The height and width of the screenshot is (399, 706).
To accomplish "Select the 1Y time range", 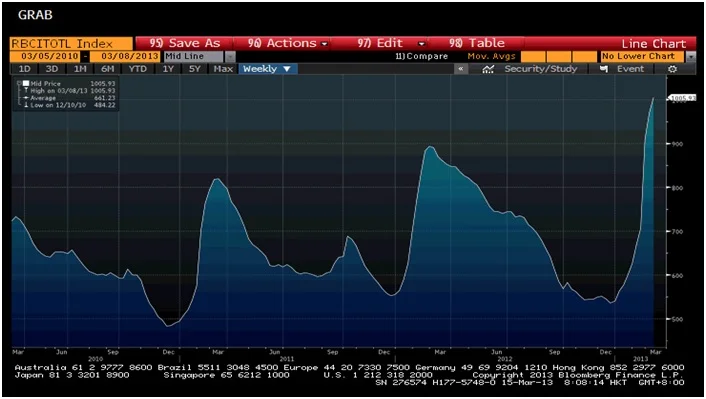I will click(x=168, y=69).
